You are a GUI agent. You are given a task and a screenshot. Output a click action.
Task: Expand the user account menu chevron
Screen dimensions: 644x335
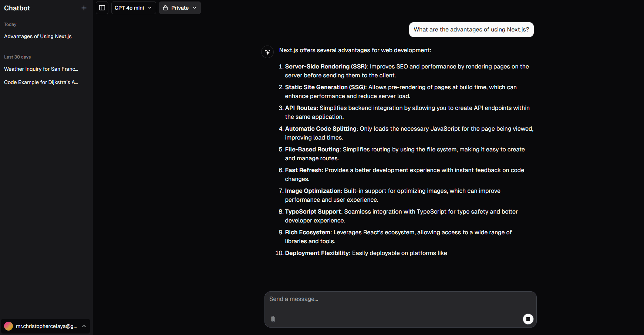[84, 326]
